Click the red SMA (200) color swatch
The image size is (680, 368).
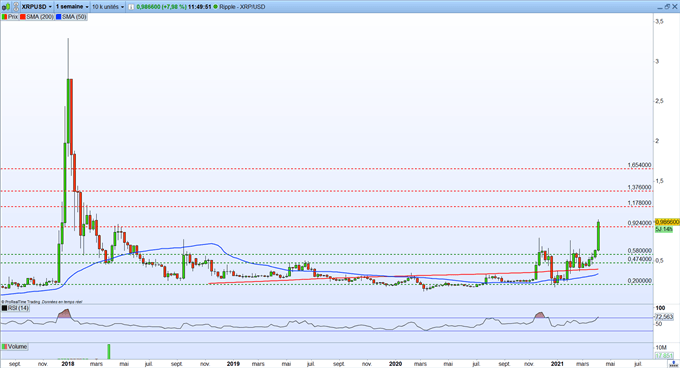tap(23, 17)
